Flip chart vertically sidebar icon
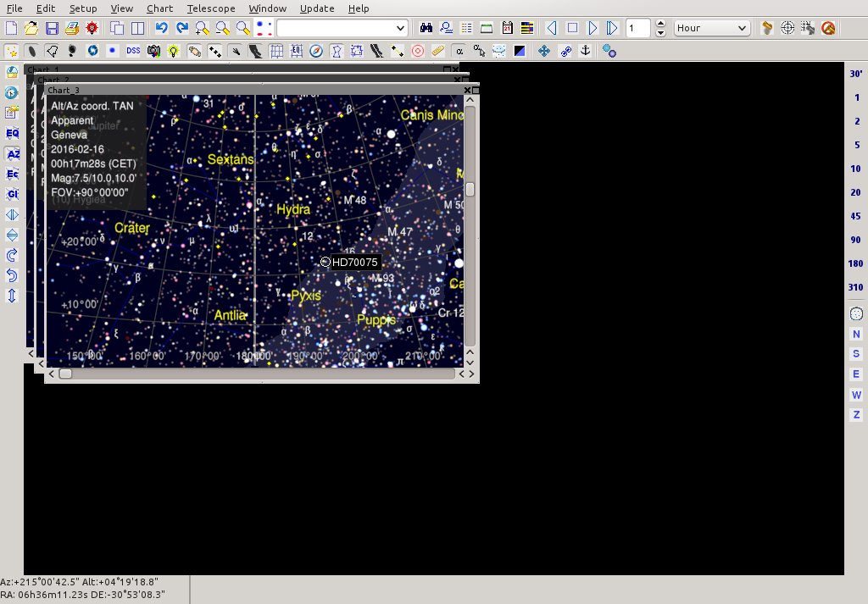This screenshot has height=604, width=868. coord(12,235)
